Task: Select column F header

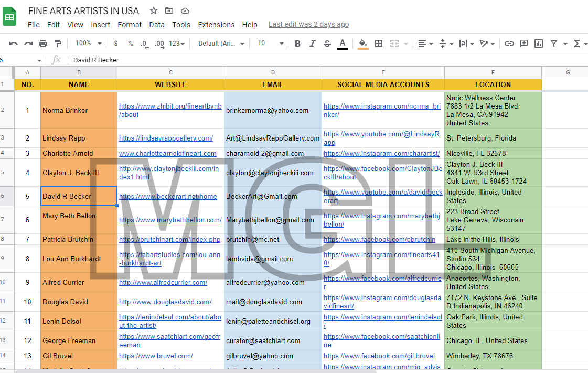Action: click(493, 73)
